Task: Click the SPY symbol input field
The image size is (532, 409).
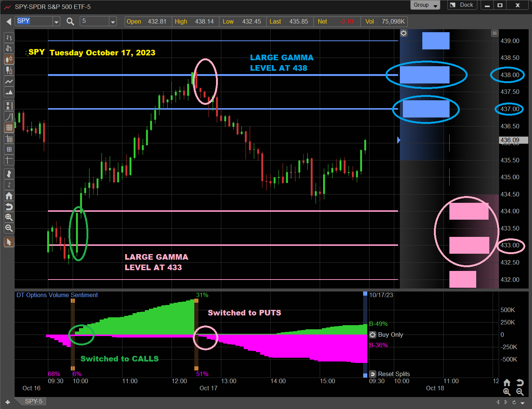Action: tap(34, 21)
